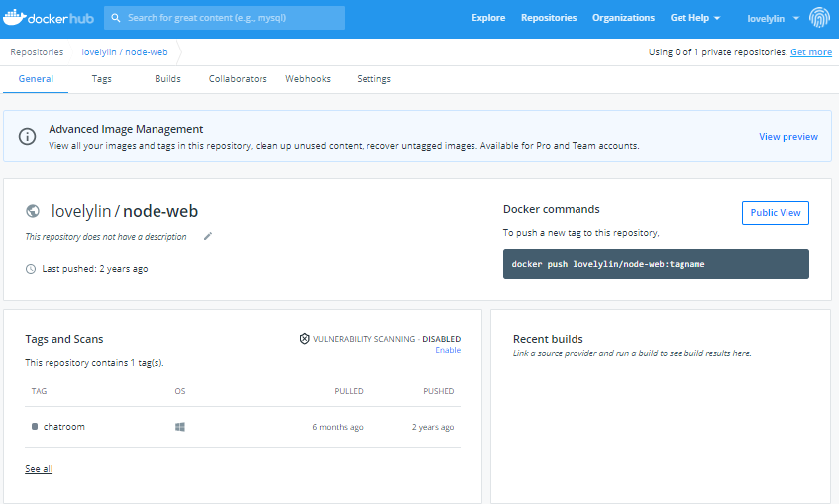The width and height of the screenshot is (839, 504).
Task: Click the Windows OS icon in chatroom row
Action: [180, 427]
